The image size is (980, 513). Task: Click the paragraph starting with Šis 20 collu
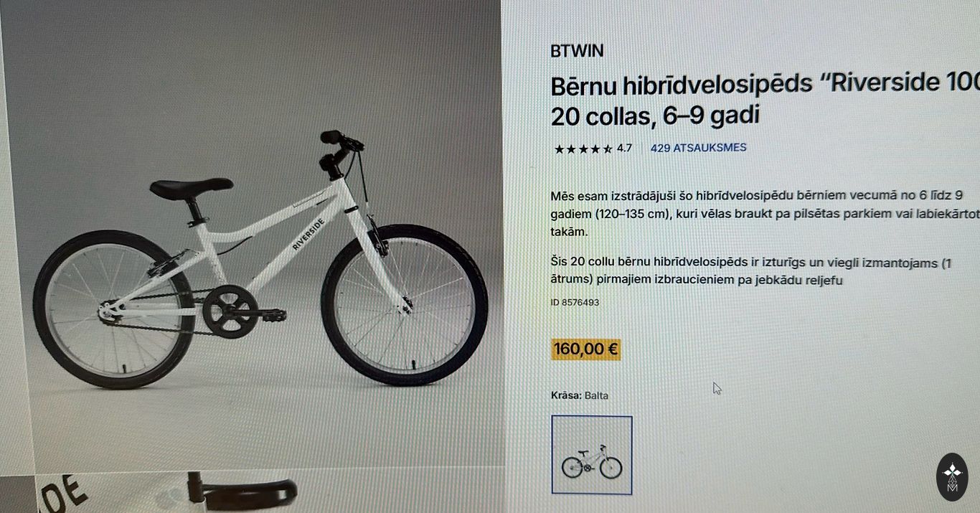tap(751, 271)
